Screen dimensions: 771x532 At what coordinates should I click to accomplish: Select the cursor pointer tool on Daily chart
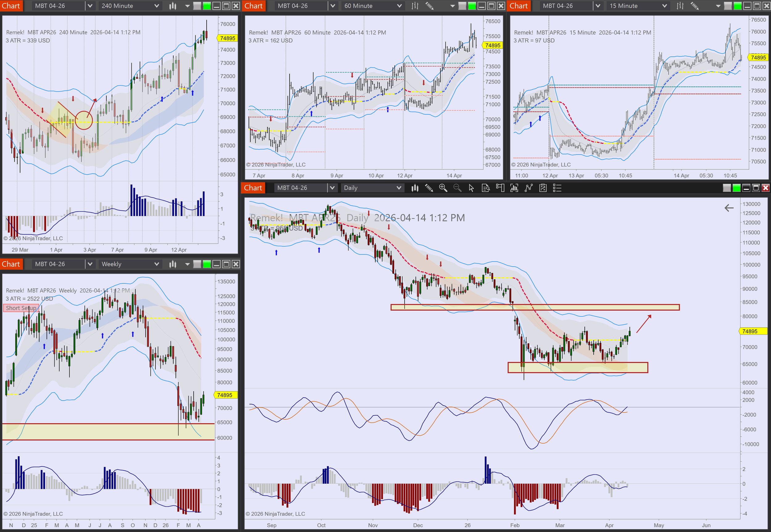click(471, 188)
